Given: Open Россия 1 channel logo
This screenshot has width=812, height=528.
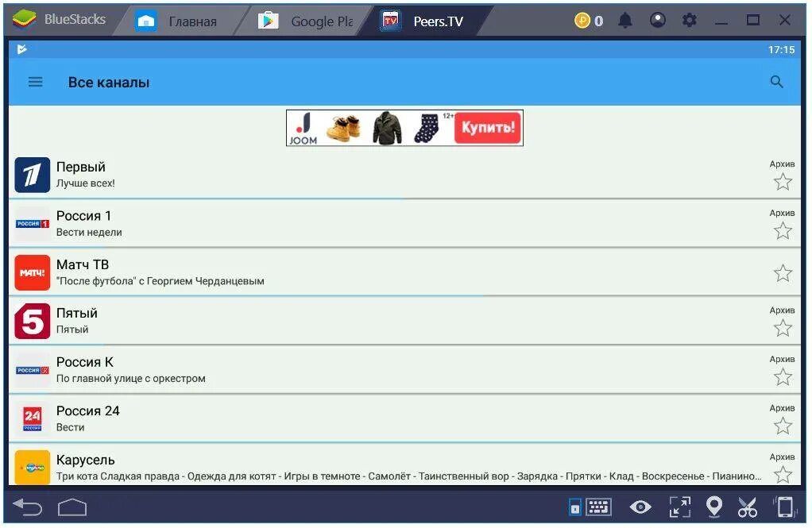Looking at the screenshot, I should tap(32, 224).
